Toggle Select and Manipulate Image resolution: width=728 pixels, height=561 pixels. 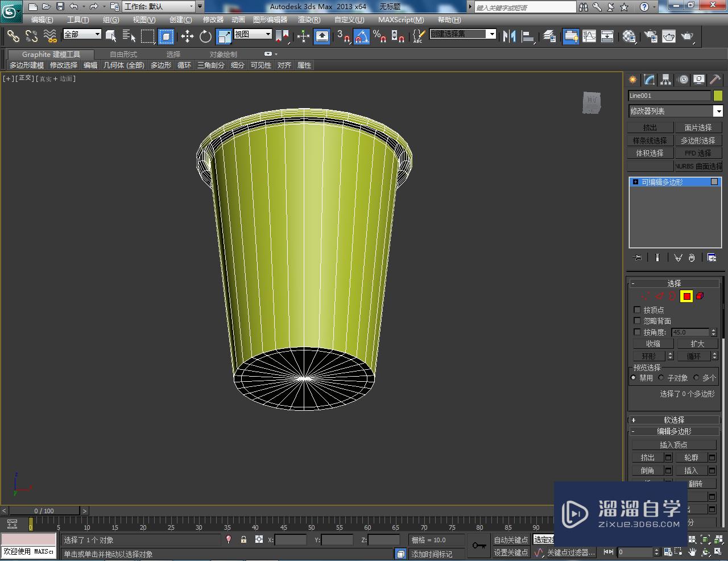303,36
